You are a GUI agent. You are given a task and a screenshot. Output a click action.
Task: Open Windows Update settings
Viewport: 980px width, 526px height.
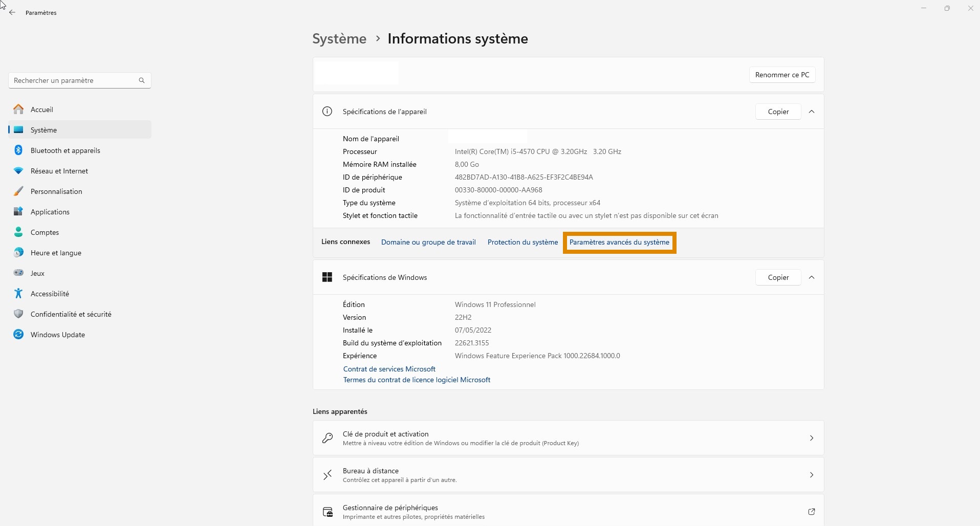tap(57, 334)
